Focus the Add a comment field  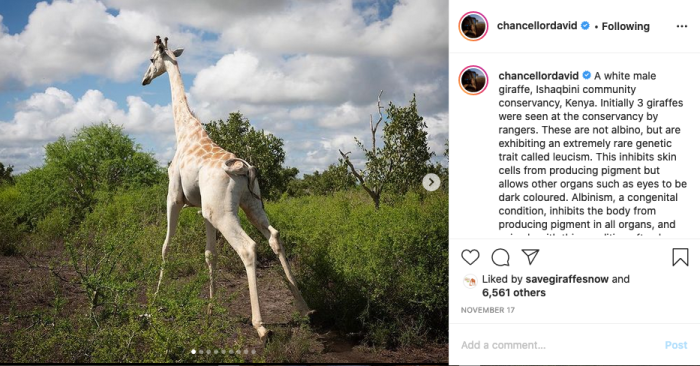tap(558, 345)
